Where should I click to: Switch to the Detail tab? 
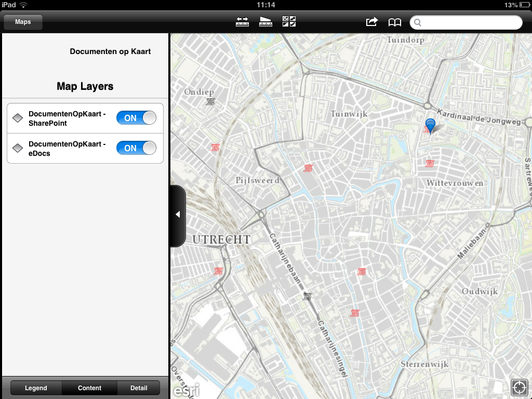pos(139,388)
